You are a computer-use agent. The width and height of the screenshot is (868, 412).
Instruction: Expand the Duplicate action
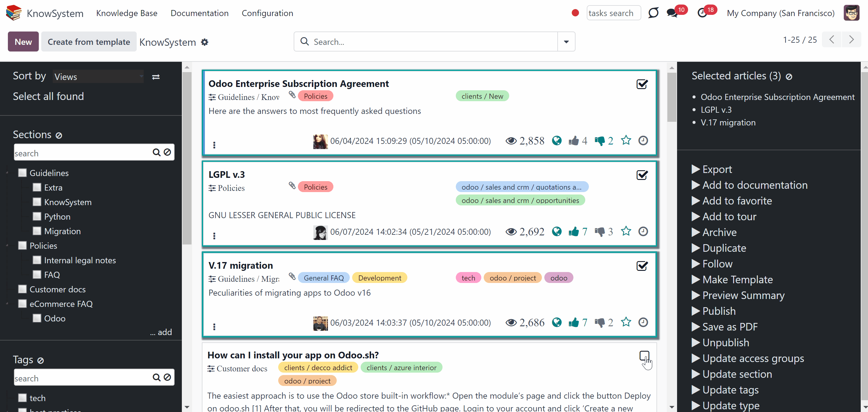[719, 248]
